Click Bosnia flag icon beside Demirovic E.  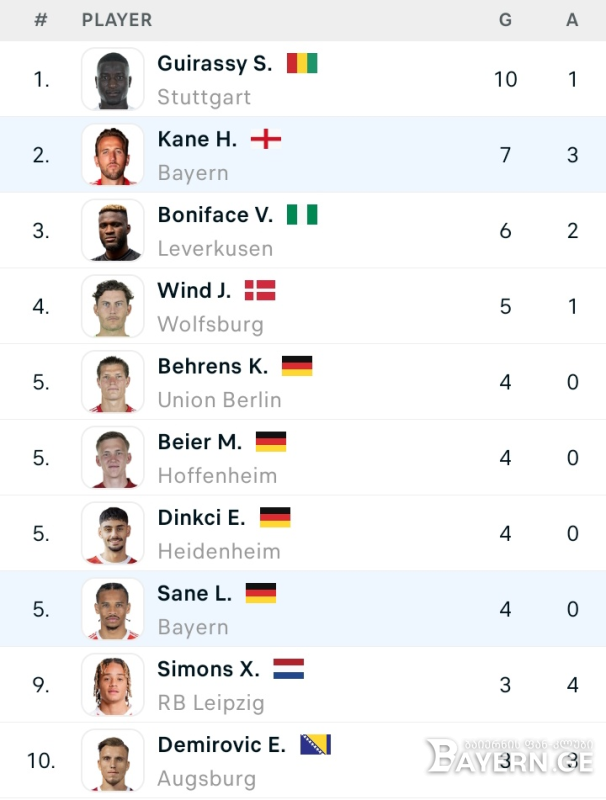point(315,744)
